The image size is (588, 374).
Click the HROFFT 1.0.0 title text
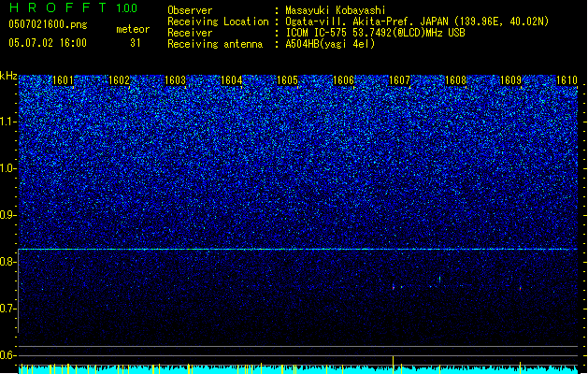pyautogui.click(x=74, y=7)
